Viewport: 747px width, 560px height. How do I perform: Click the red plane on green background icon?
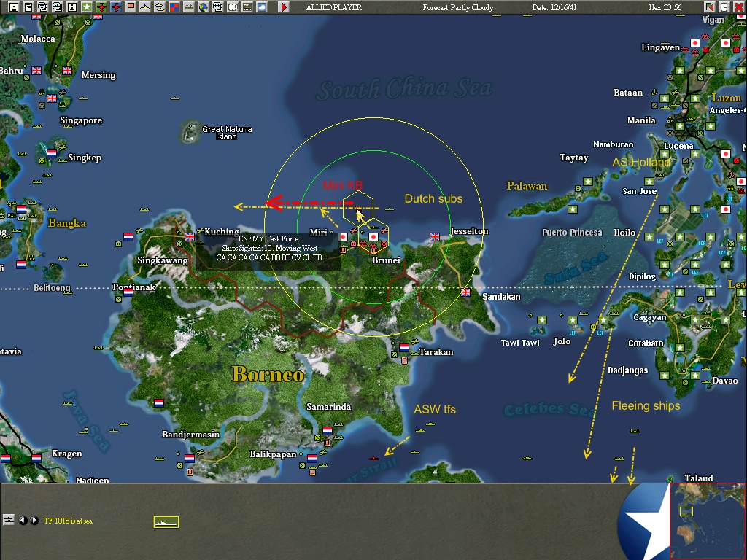tap(101, 7)
